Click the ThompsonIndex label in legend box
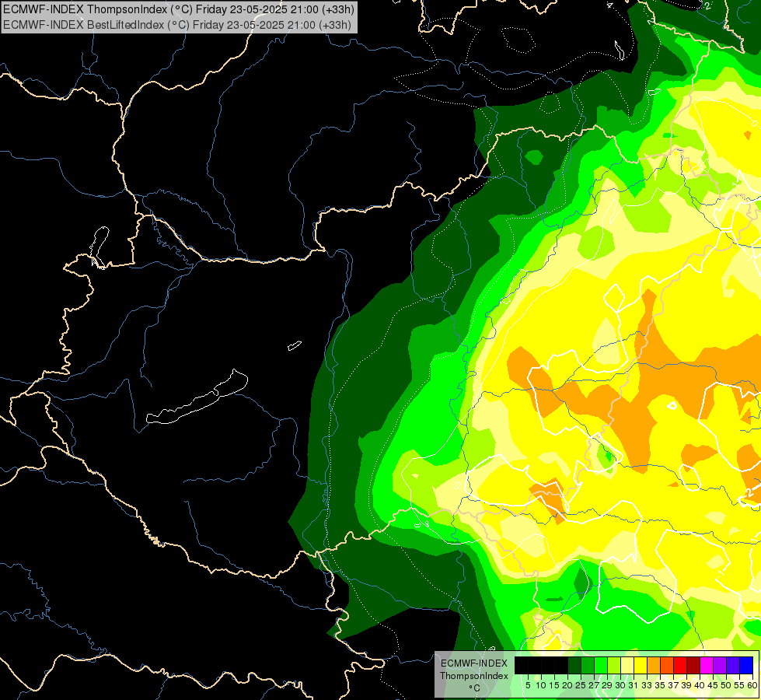The height and width of the screenshot is (700, 761). [x=474, y=676]
